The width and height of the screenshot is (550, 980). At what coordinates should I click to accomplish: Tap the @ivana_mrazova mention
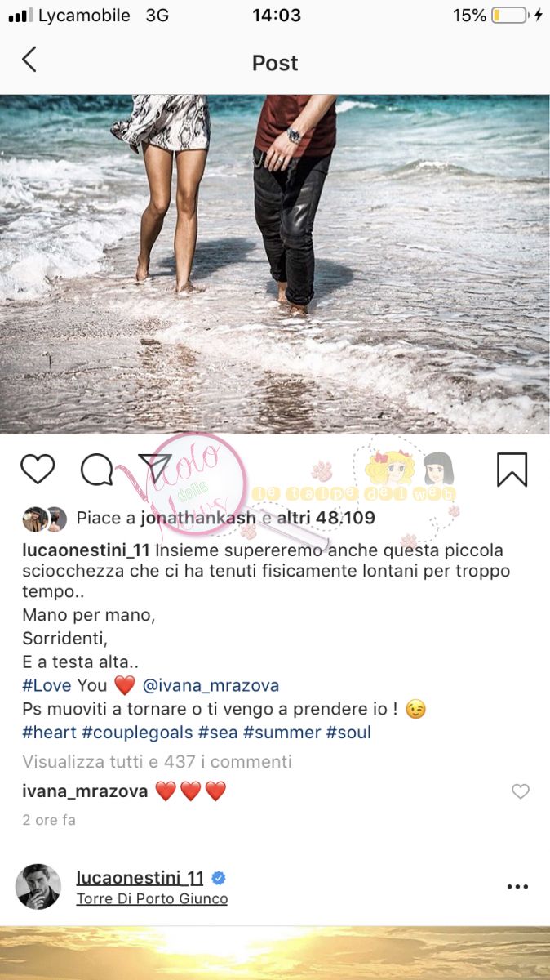pos(211,685)
